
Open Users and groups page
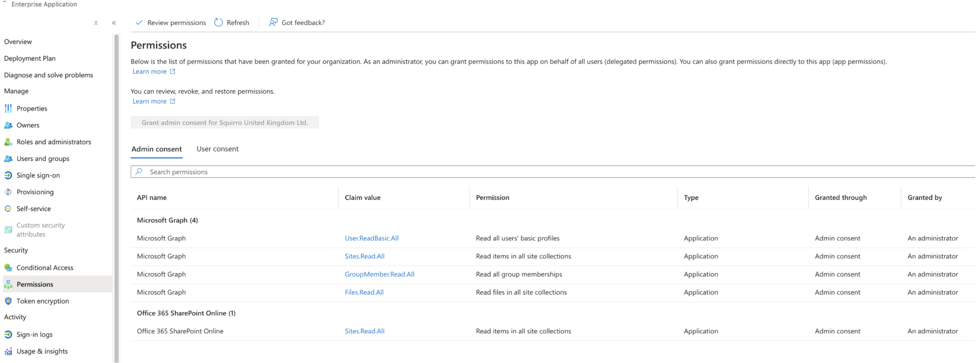[x=43, y=159]
